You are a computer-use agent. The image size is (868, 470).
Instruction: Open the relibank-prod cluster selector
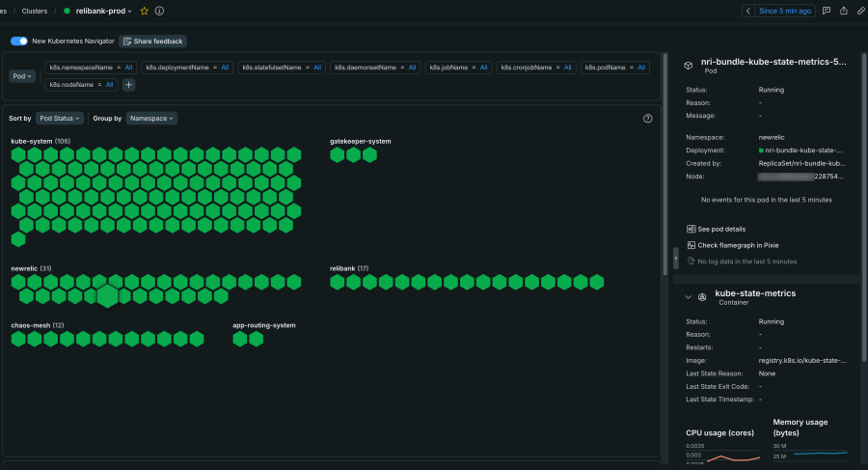pos(103,11)
